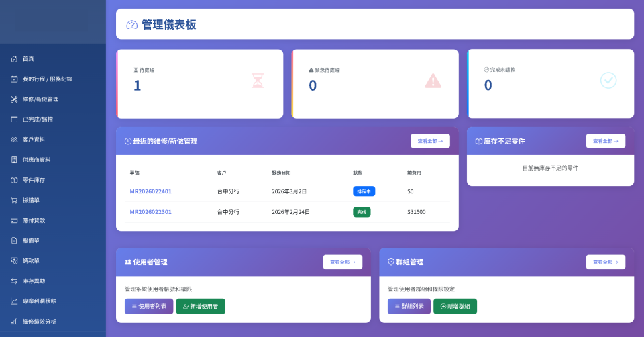Click the building icon for 供應商資料
The image size is (644, 337).
(x=14, y=160)
